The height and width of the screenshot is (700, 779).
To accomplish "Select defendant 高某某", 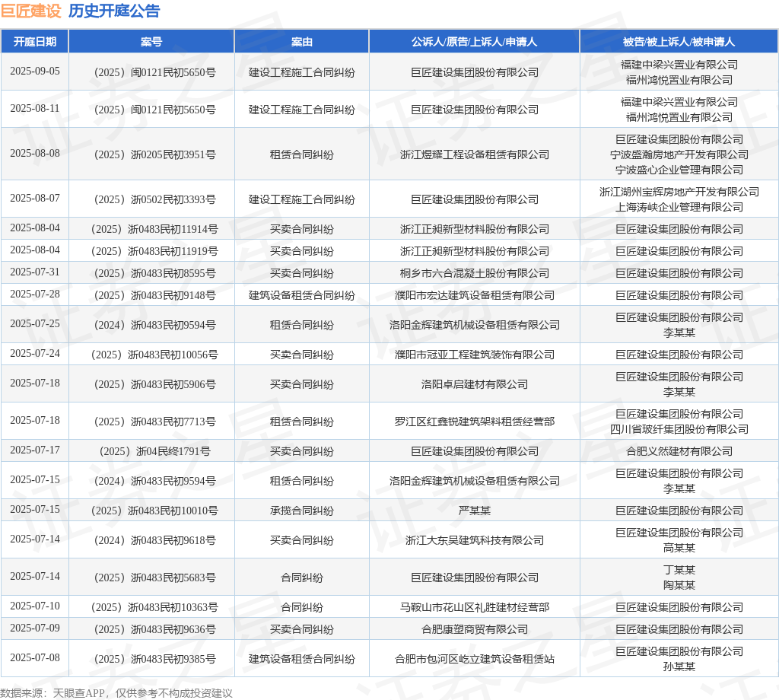I will 679,548.
